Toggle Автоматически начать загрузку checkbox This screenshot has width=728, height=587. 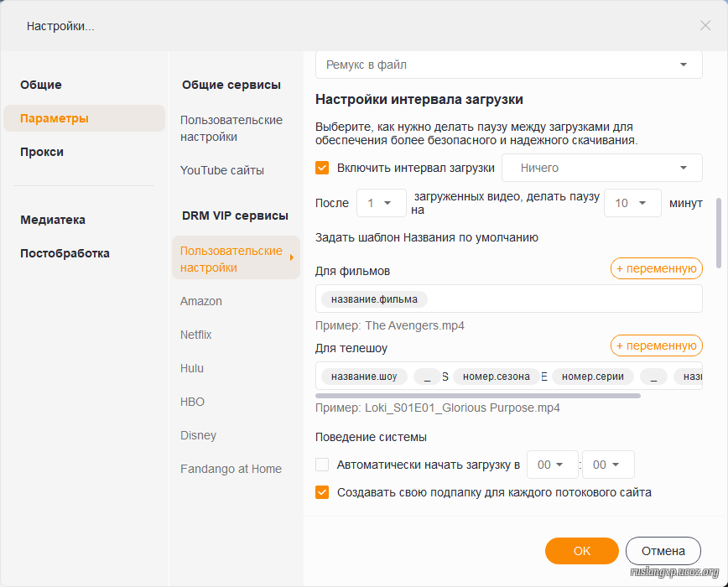[322, 465]
